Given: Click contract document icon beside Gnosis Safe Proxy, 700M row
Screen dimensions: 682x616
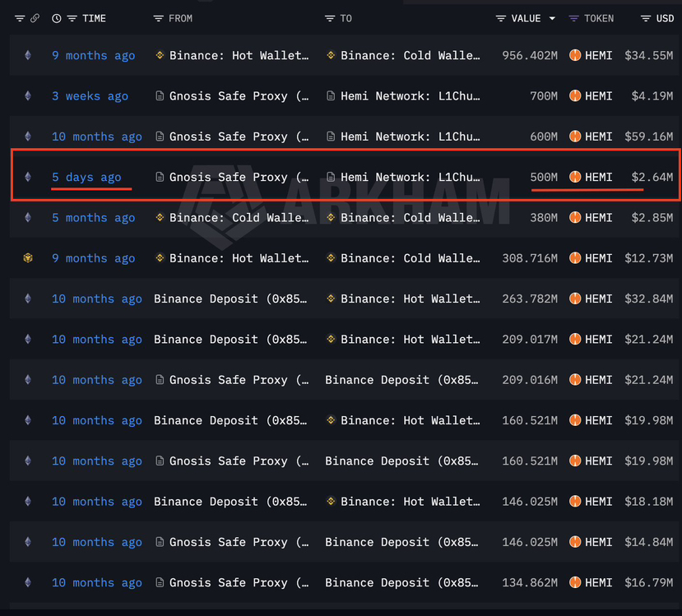Looking at the screenshot, I should pyautogui.click(x=160, y=95).
